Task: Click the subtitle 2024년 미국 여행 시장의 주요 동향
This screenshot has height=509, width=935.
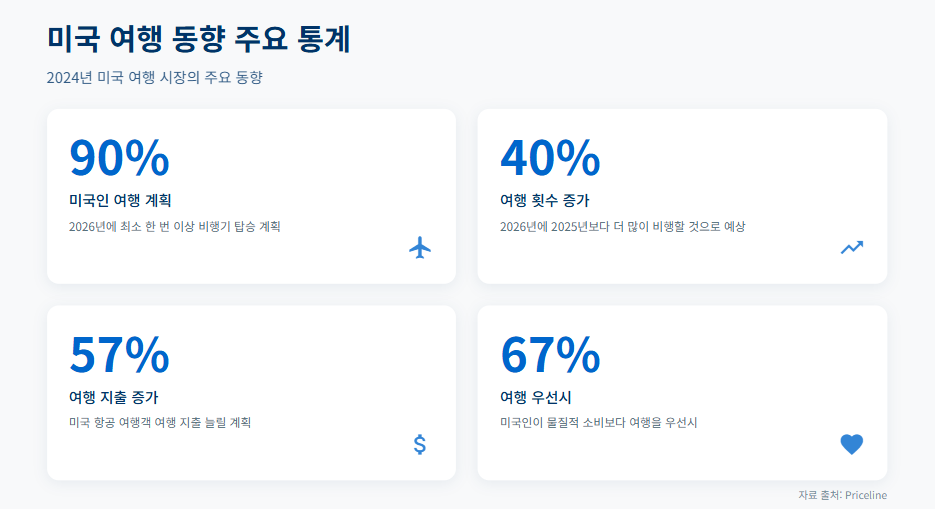Action: 154,78
